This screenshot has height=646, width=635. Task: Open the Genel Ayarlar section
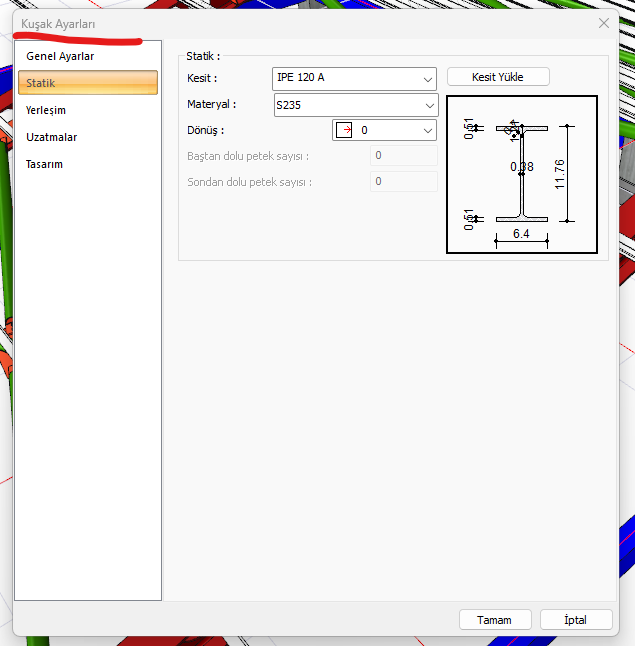pos(60,56)
